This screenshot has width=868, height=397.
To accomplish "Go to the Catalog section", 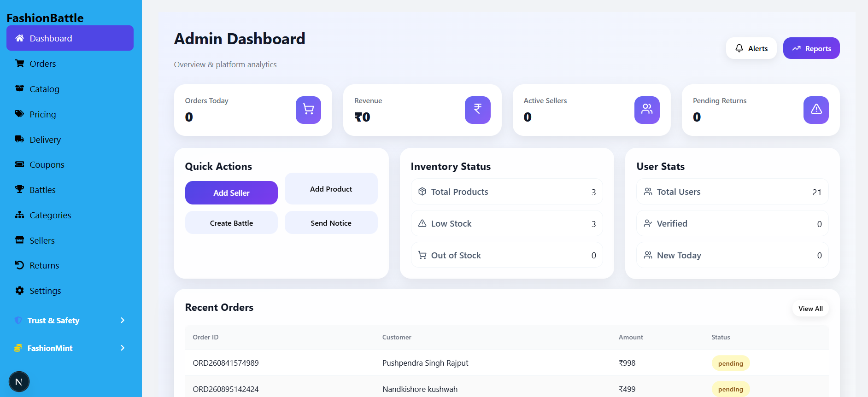I will (70, 89).
